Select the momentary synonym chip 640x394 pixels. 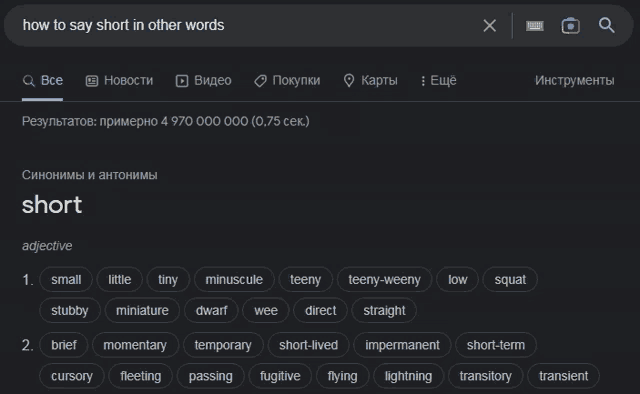(135, 345)
